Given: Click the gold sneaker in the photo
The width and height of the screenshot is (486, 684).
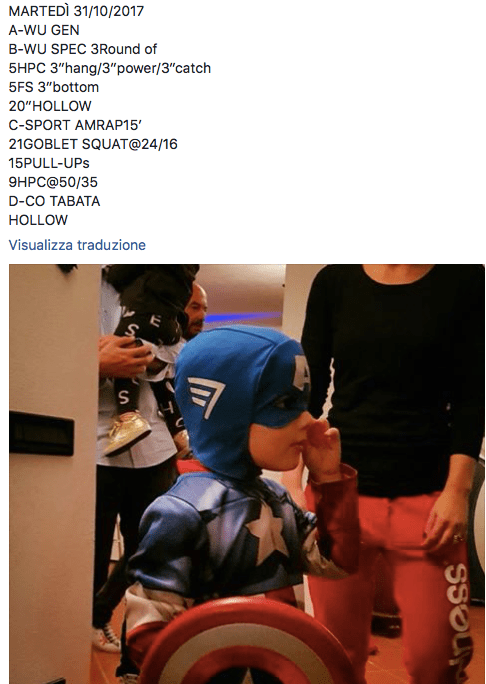Looking at the screenshot, I should [x=127, y=431].
